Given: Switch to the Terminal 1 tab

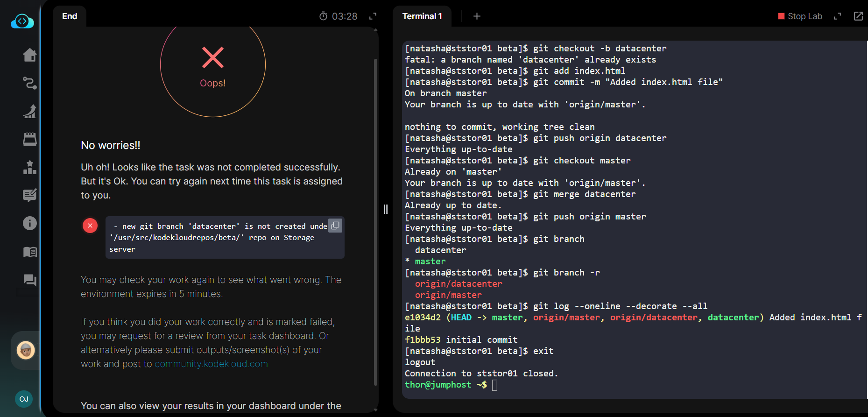Looking at the screenshot, I should 422,16.
